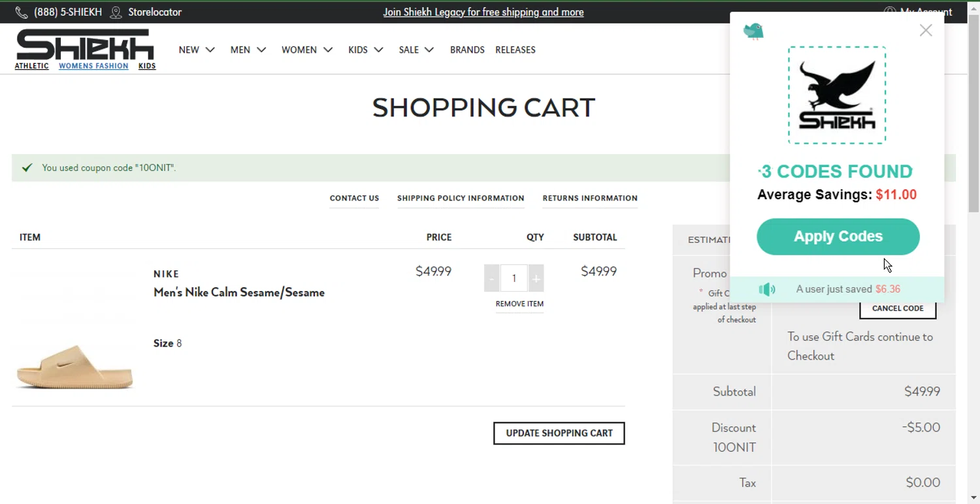Click the quantity input field
980x504 pixels.
(x=514, y=279)
